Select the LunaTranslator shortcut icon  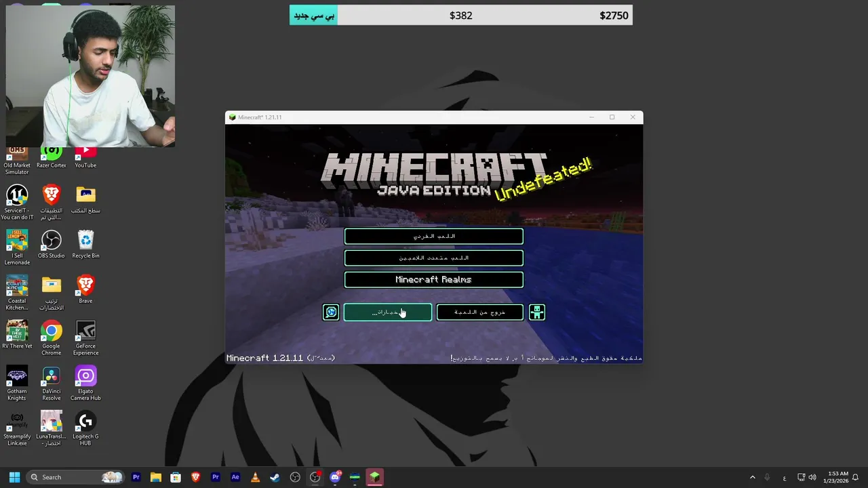pyautogui.click(x=52, y=428)
